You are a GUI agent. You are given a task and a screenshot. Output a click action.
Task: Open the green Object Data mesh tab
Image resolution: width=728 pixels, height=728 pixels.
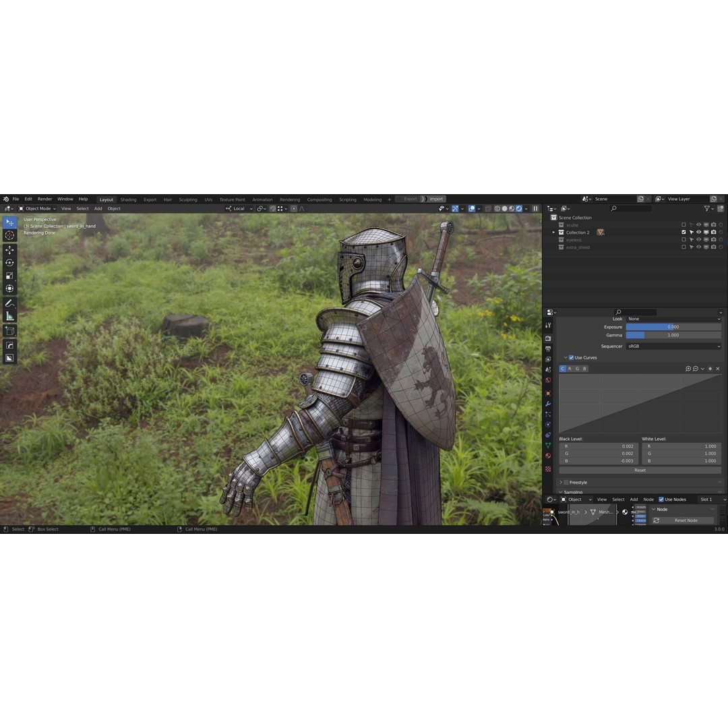[548, 446]
